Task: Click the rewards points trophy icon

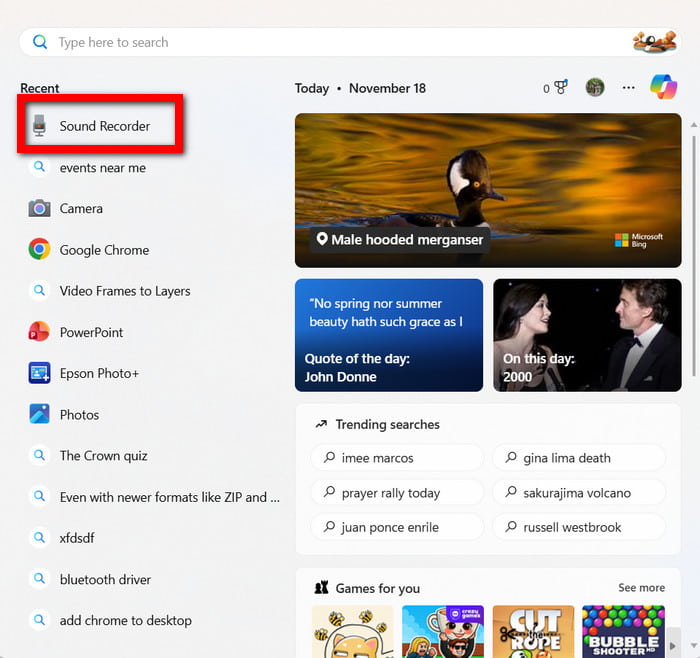Action: pos(560,88)
